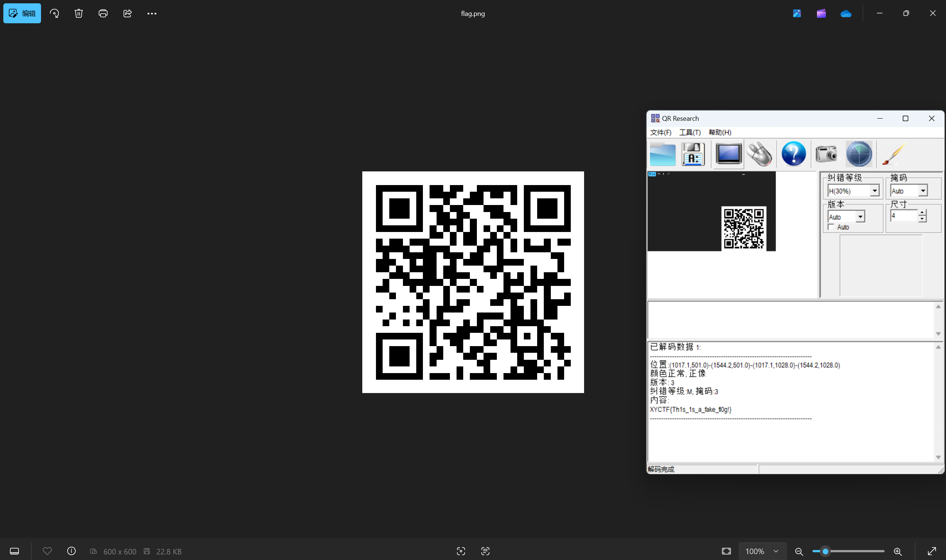Increase 尺寸 with the up spinner arrow

point(922,213)
